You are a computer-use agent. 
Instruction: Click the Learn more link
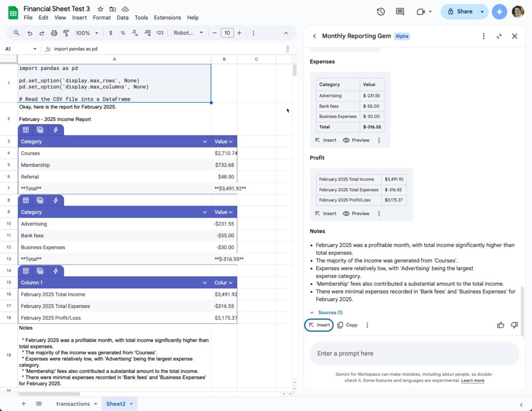pyautogui.click(x=472, y=380)
